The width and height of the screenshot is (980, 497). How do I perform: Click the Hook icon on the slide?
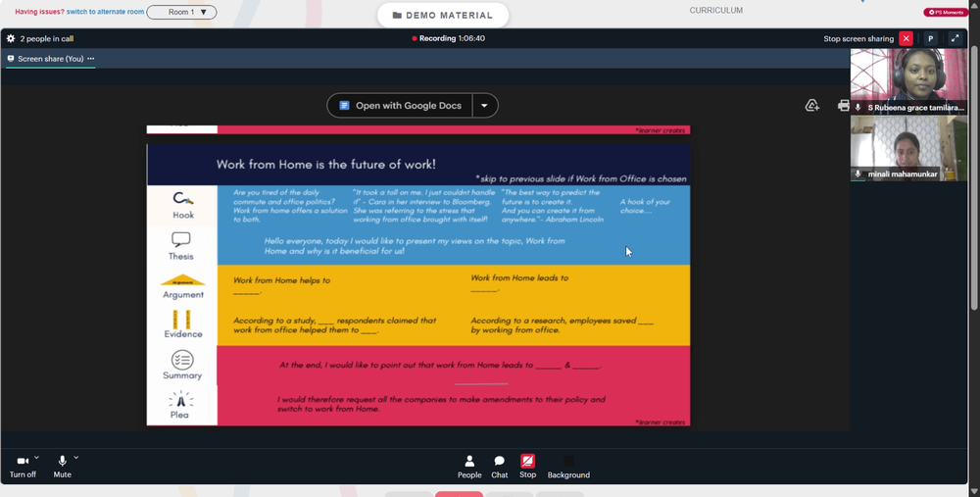183,199
